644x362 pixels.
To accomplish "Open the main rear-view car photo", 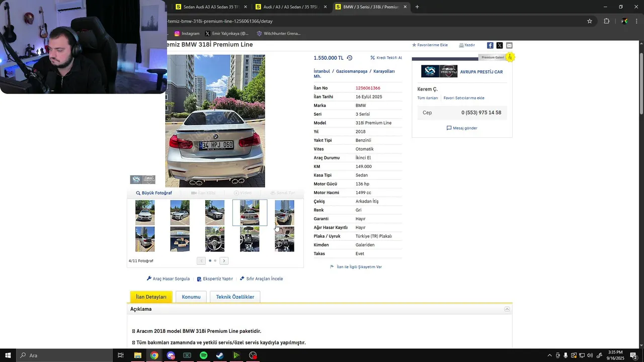I will tap(215, 121).
